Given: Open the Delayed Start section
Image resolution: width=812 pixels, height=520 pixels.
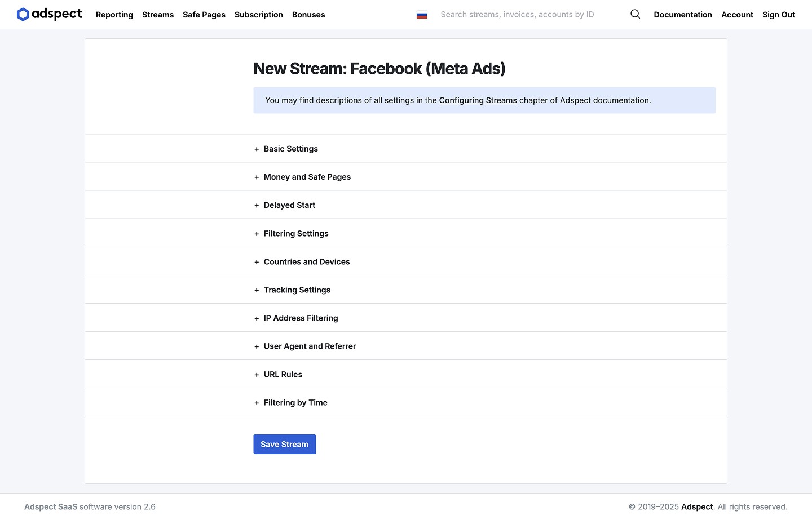Looking at the screenshot, I should [289, 205].
